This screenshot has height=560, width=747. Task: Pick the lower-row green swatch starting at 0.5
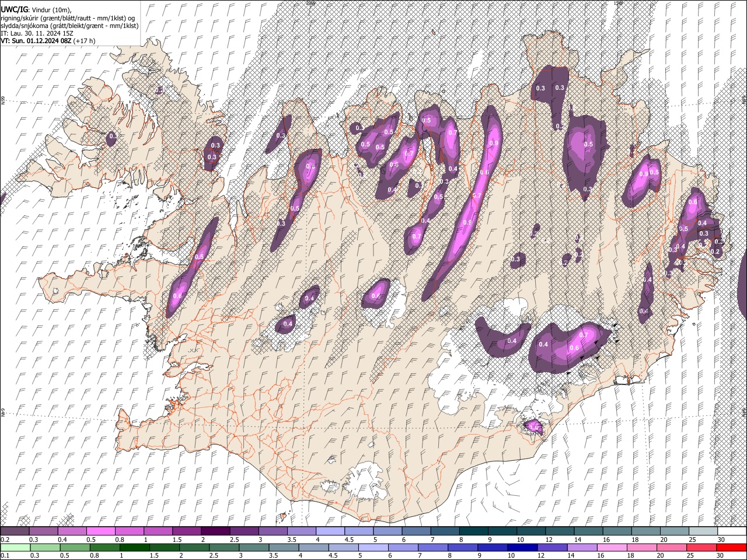click(75, 548)
